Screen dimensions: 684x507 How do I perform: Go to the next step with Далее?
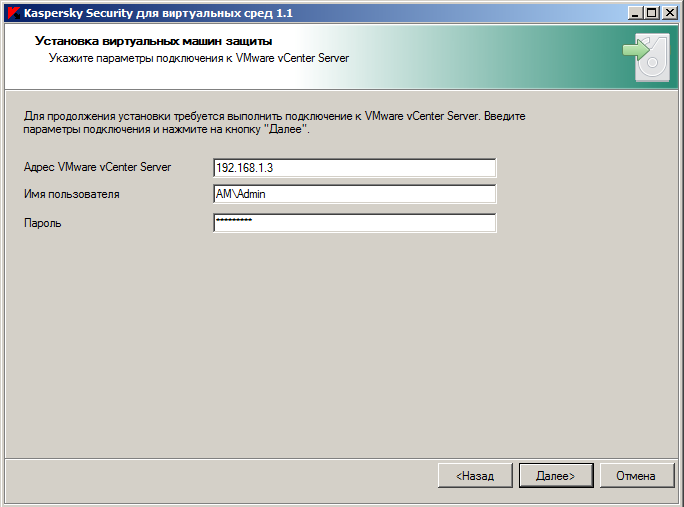coord(556,476)
